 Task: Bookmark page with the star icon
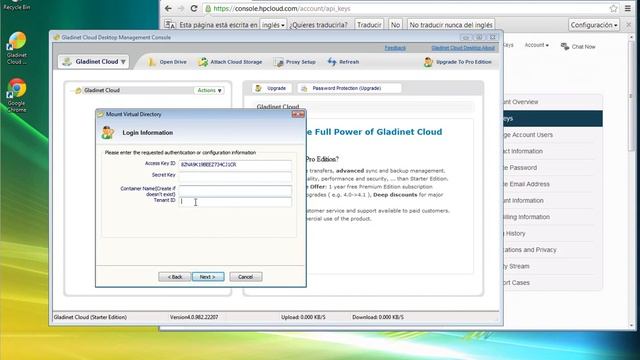(613, 9)
